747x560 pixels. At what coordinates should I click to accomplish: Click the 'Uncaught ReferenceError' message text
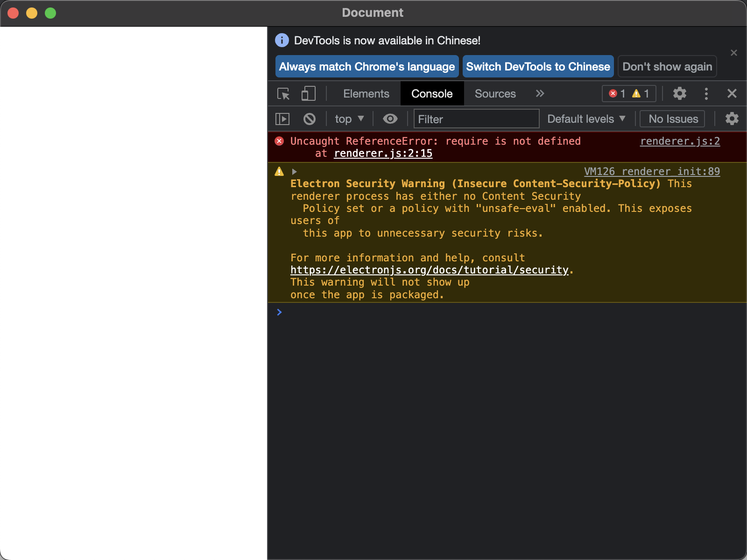point(435,141)
